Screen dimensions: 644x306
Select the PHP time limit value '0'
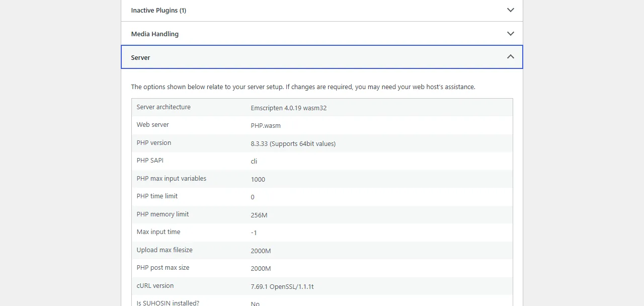coord(253,197)
